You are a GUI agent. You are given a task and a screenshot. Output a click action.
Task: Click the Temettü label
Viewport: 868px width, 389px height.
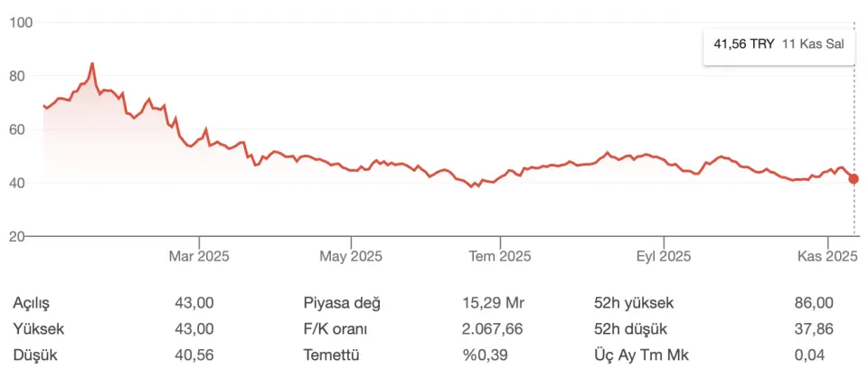[x=331, y=356]
